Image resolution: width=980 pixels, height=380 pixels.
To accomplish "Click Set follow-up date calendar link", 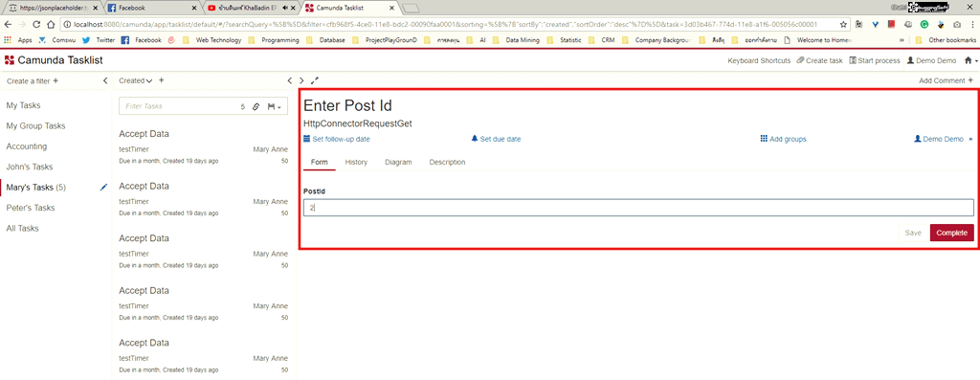I will (337, 139).
